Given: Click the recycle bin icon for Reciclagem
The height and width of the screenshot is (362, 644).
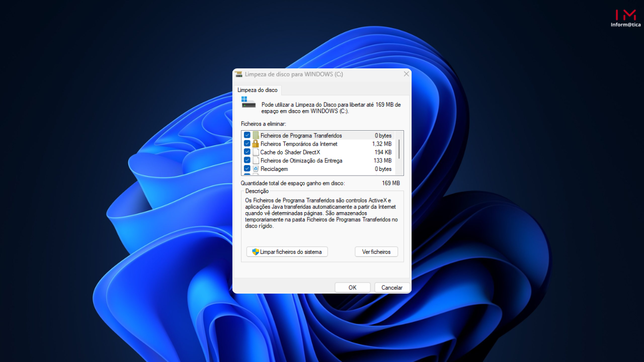Looking at the screenshot, I should coord(256,169).
